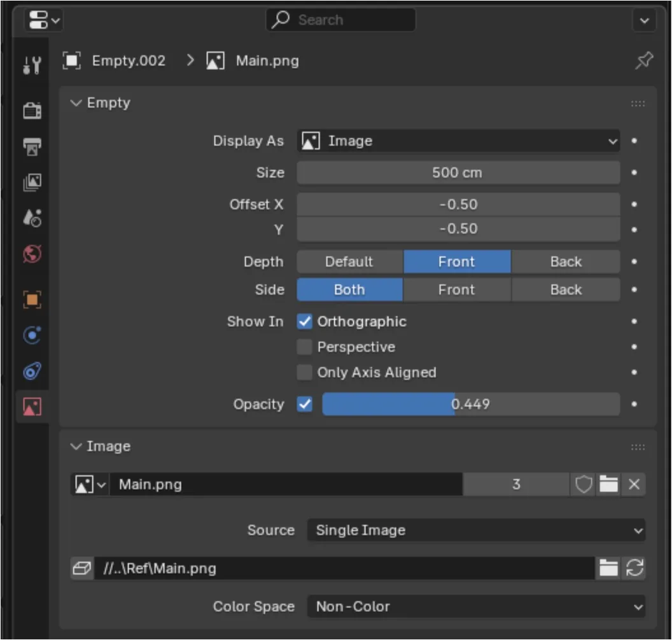Click the Main.png image icon in breadcrumb
Image resolution: width=672 pixels, height=640 pixels.
tap(215, 60)
